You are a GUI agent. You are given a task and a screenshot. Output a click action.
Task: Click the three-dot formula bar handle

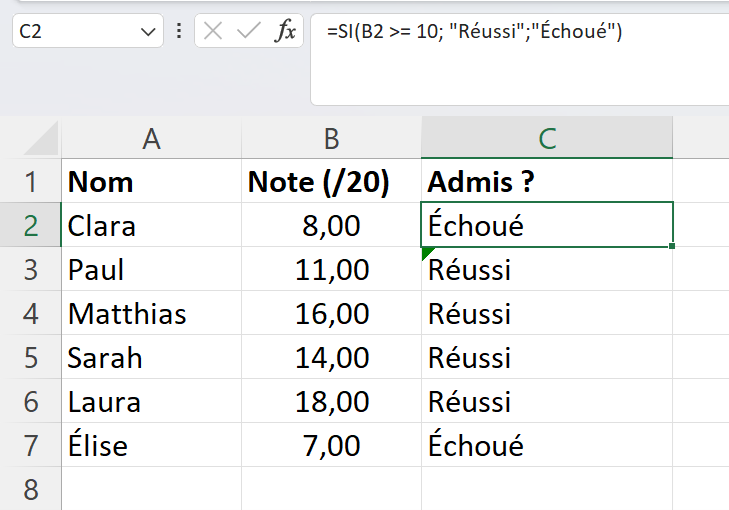click(179, 31)
